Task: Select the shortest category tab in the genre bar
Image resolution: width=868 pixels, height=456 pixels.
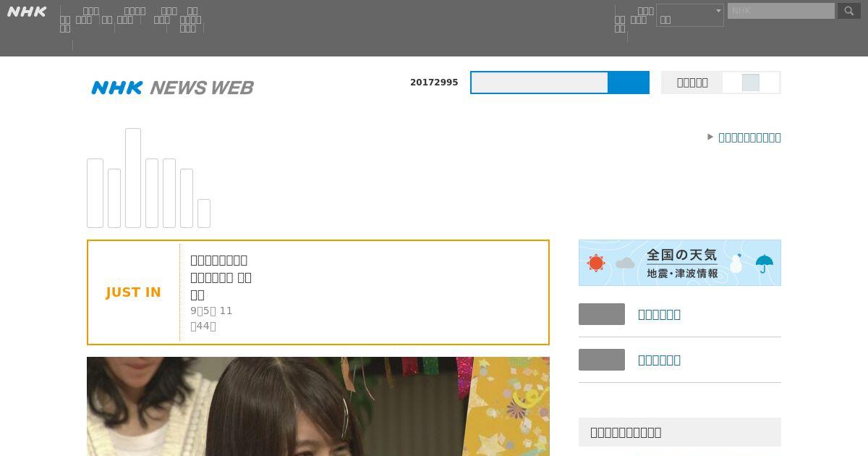Action: tap(204, 214)
